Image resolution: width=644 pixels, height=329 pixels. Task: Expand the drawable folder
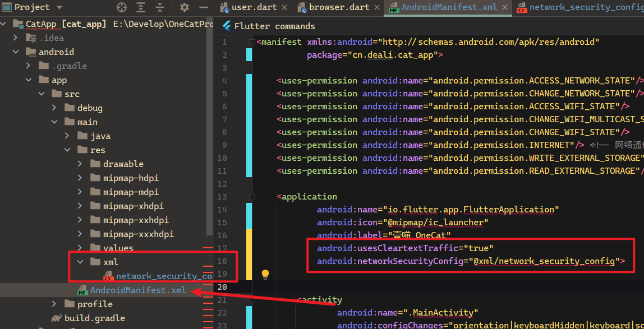[81, 164]
